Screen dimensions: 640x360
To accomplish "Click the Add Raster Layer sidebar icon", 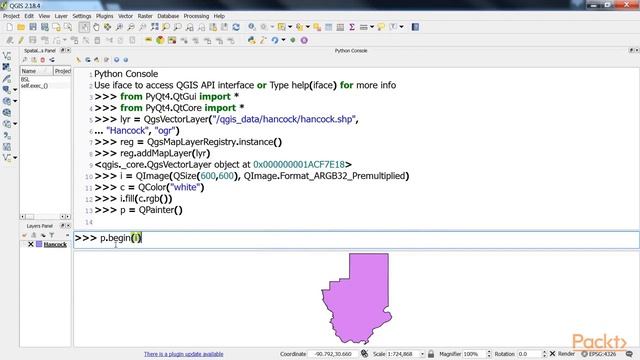I will point(7,67).
